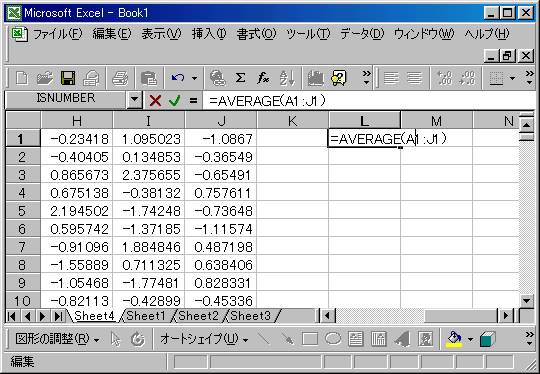Click the Paste clipboard icon
This screenshot has width=540, height=374.
[x=149, y=79]
